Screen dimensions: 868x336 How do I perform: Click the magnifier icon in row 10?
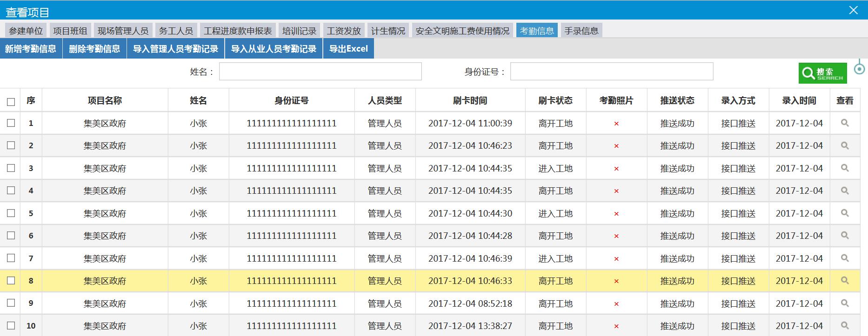pyautogui.click(x=845, y=326)
